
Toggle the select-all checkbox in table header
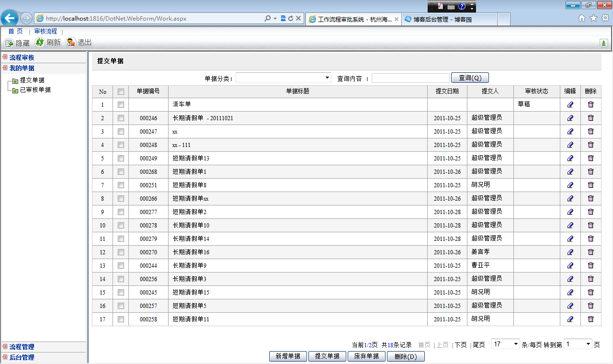121,91
